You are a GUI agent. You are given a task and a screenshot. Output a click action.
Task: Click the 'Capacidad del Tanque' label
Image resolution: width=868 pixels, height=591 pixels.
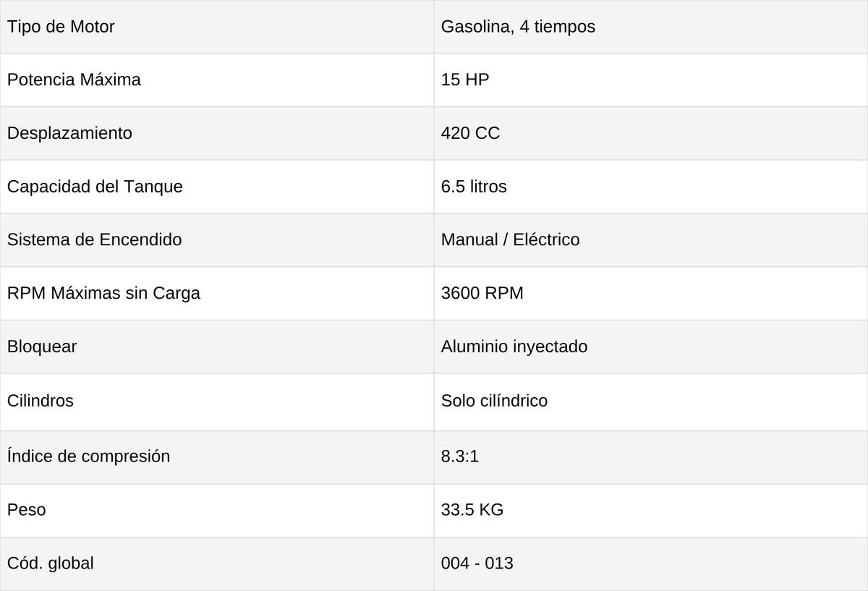click(95, 187)
